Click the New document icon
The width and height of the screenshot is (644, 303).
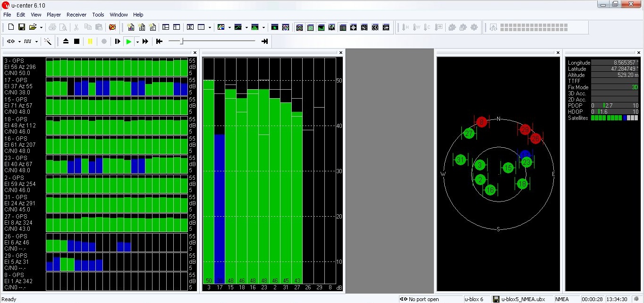pyautogui.click(x=10, y=27)
